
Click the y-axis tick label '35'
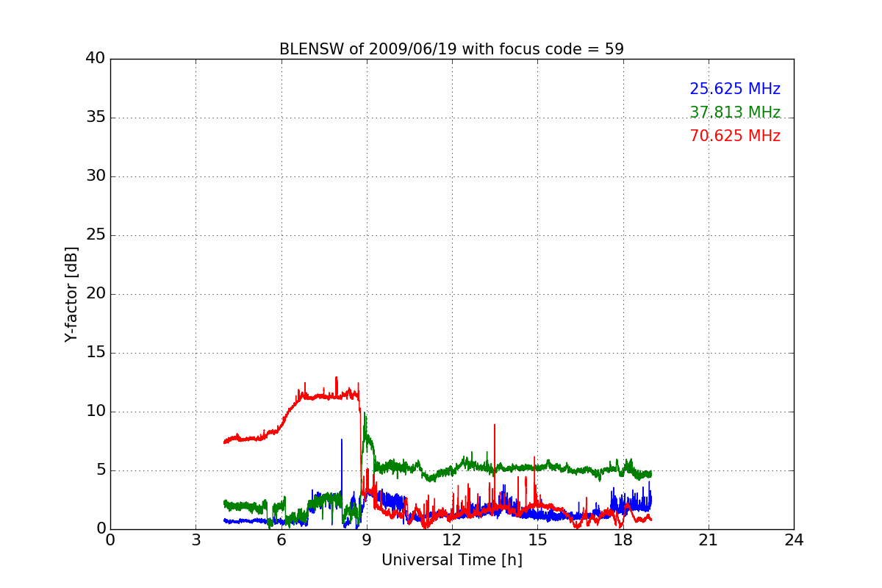click(x=96, y=118)
